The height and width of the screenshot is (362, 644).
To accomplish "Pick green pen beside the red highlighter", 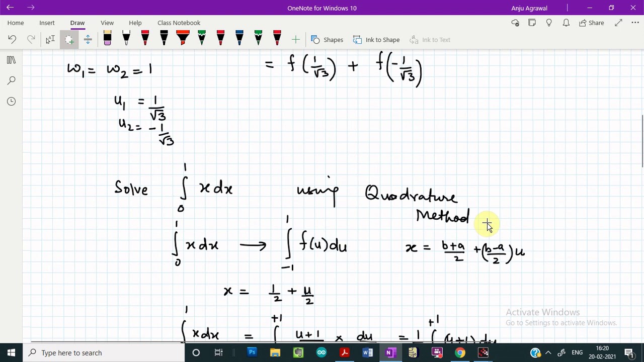I will (x=202, y=39).
